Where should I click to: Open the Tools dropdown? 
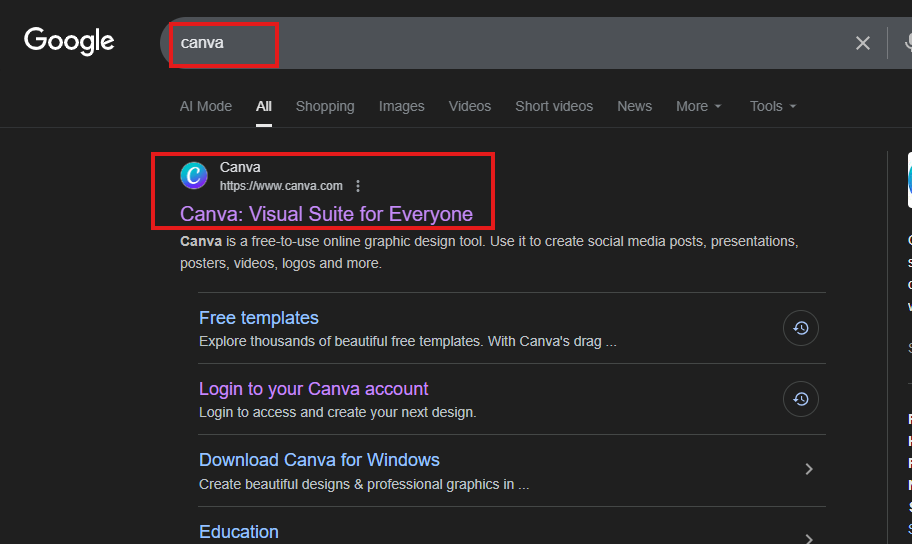(x=772, y=106)
